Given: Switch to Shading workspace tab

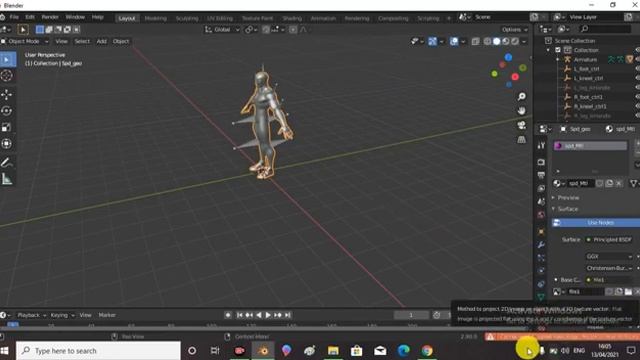Looking at the screenshot, I should click(x=292, y=18).
